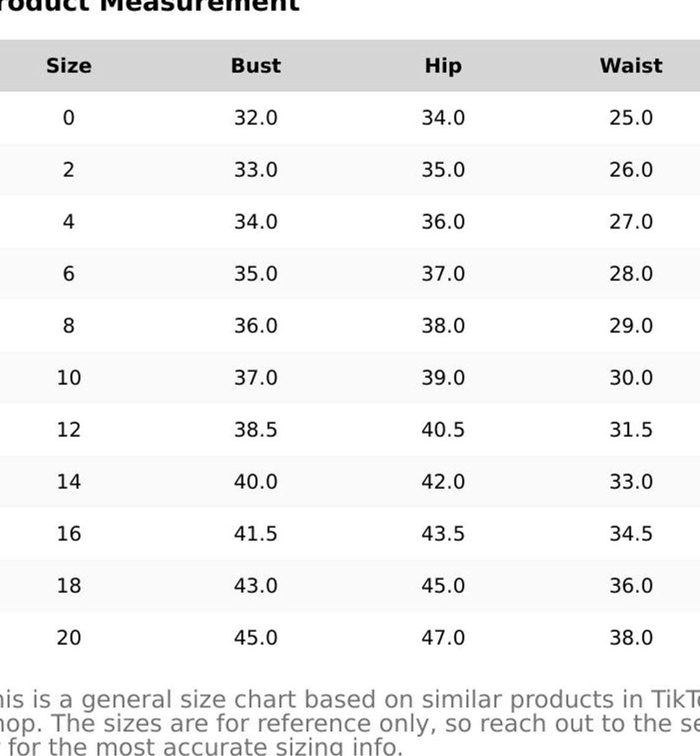Select the size 16 row label

69,534
